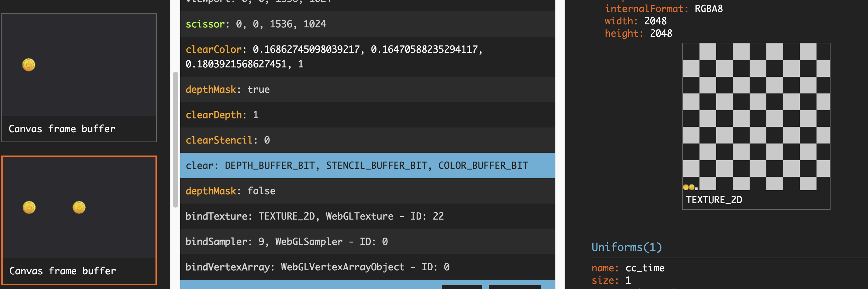Click the TEXTURE_2D checkerboard preview image
Viewport: 868px width, 289px height.
click(x=756, y=116)
